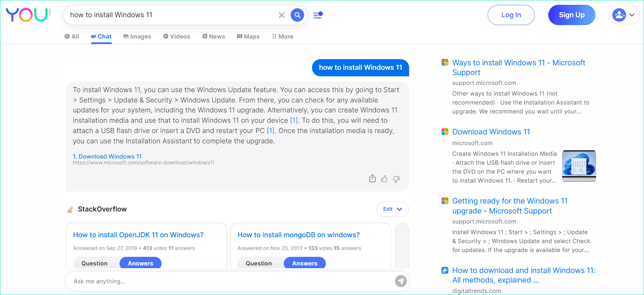644x295 pixels.
Task: Click the Log In button
Action: pyautogui.click(x=511, y=15)
